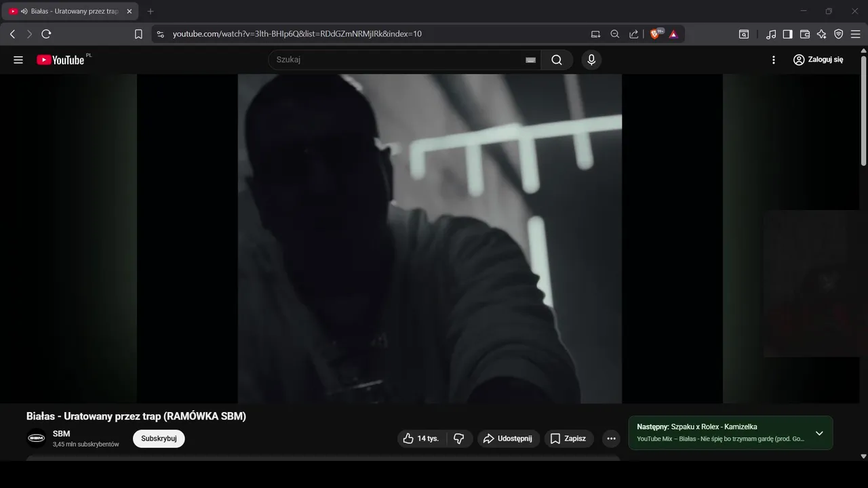Open YouTube settings three-dot menu
Viewport: 868px width, 488px height.
point(774,60)
